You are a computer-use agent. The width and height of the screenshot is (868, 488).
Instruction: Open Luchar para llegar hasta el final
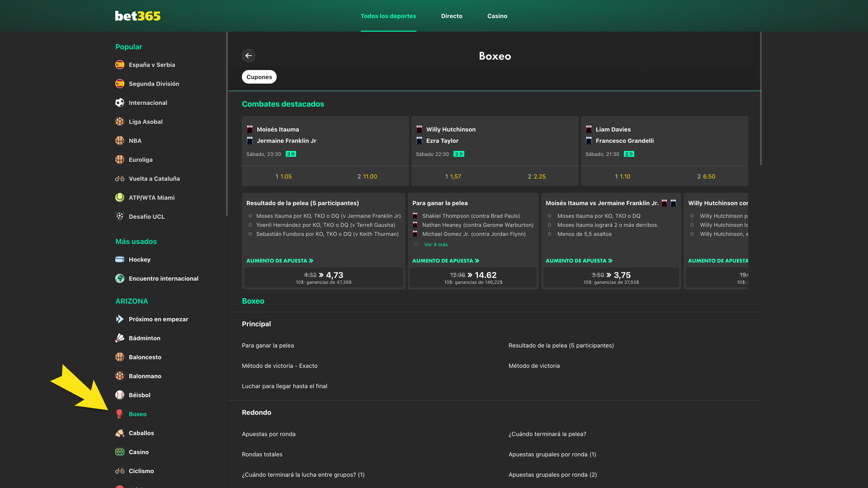tap(284, 386)
